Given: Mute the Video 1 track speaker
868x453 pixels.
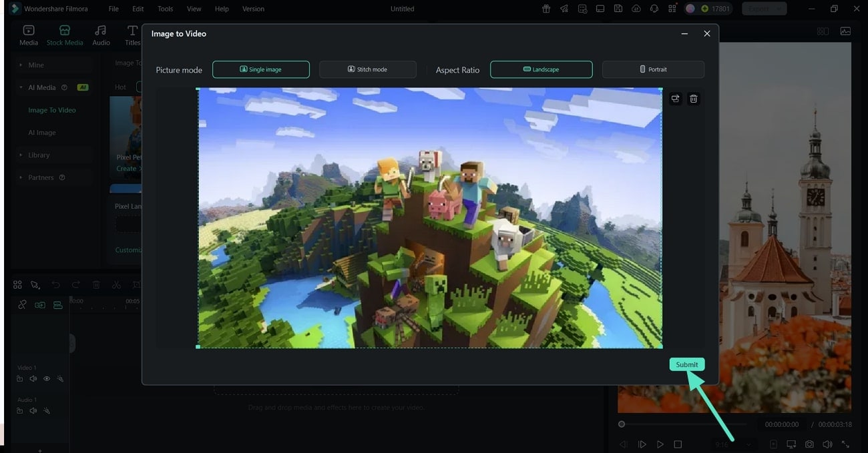Looking at the screenshot, I should pyautogui.click(x=33, y=379).
